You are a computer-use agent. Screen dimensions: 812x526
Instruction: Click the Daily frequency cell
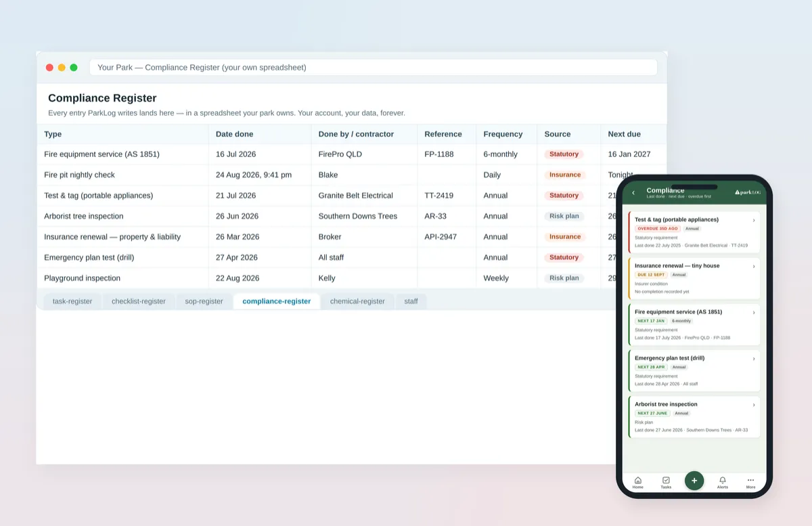pos(506,175)
